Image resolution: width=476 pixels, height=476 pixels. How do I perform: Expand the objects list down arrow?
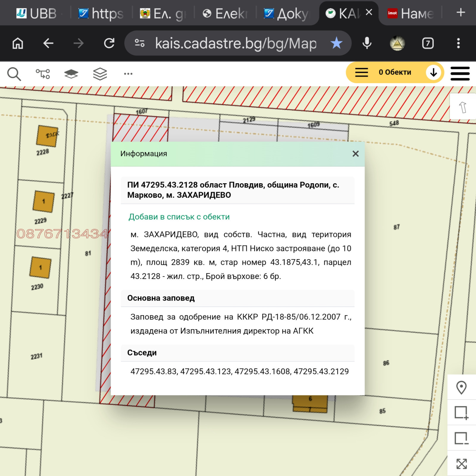[433, 72]
